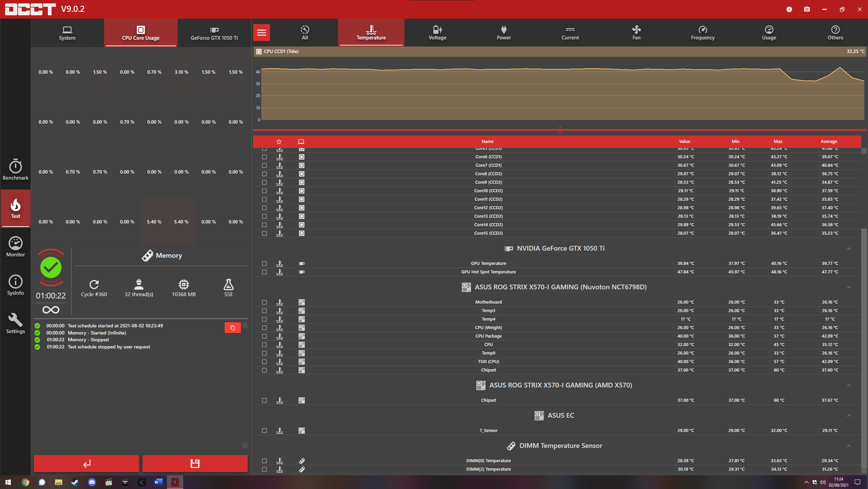Image resolution: width=868 pixels, height=489 pixels.
Task: Sort by the Max column header
Action: point(778,142)
